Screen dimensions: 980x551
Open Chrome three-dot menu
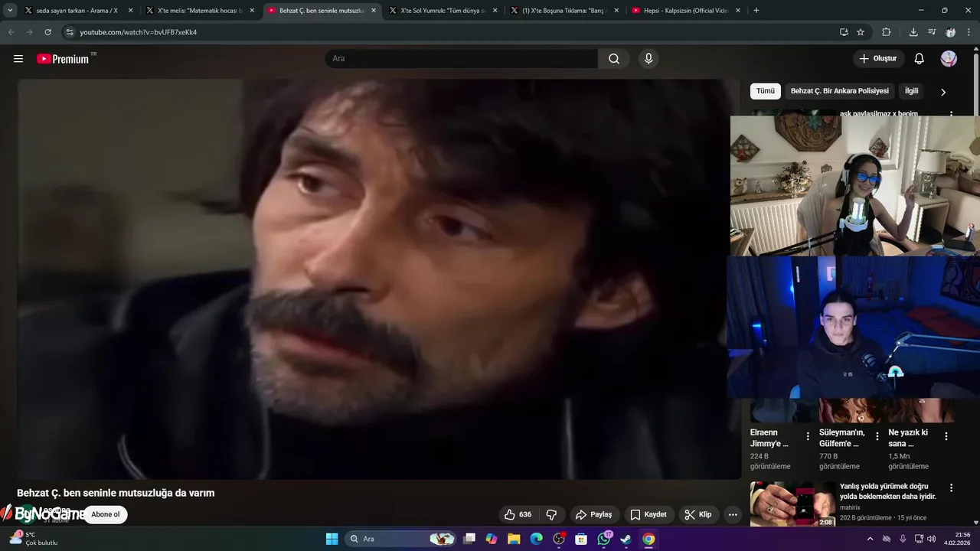(x=969, y=32)
